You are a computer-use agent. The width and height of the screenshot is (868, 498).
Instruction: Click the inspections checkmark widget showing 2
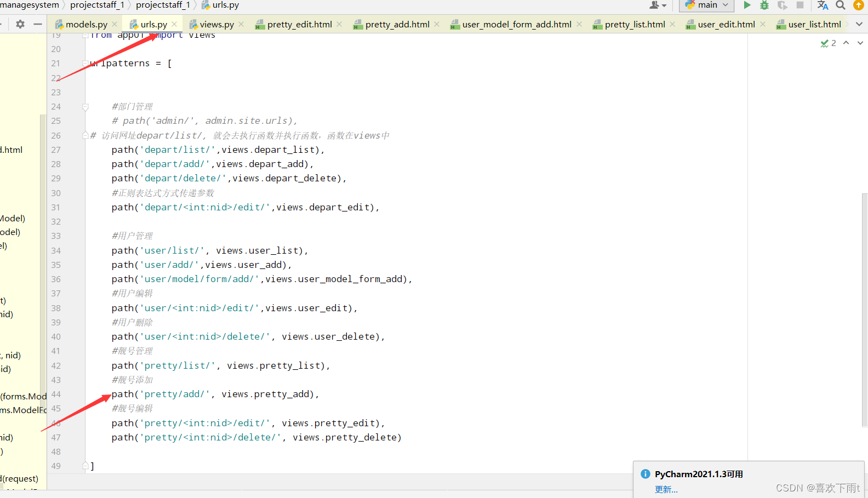828,43
